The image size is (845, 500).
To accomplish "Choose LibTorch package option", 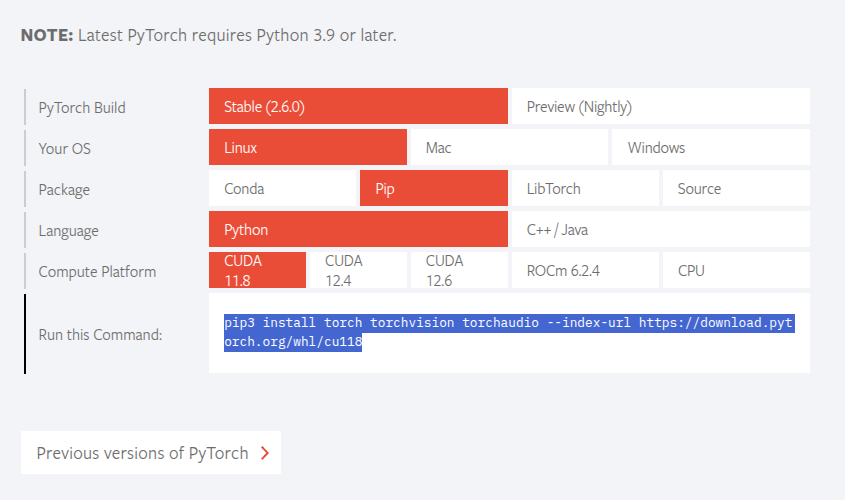I will tap(585, 188).
